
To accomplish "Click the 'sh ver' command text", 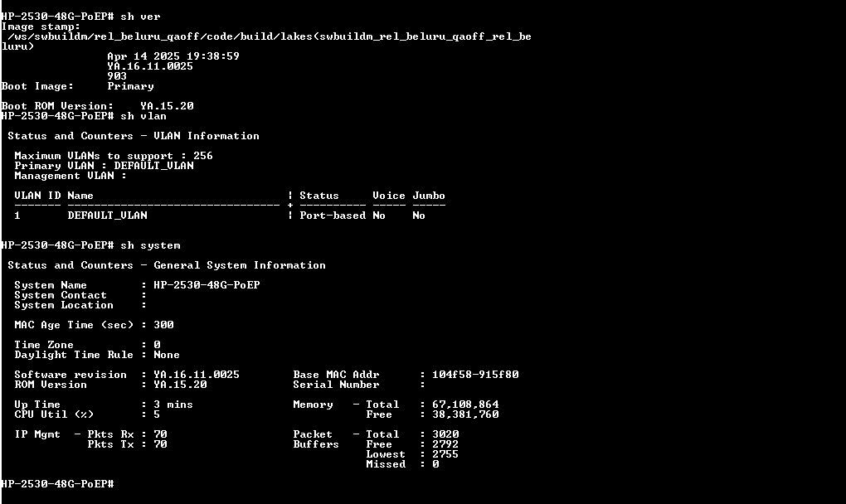I will 140,17.
